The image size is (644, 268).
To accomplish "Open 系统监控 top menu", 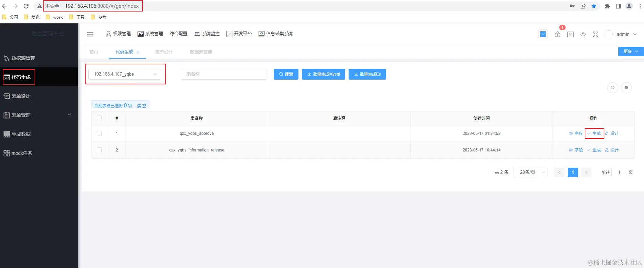I will 207,34.
